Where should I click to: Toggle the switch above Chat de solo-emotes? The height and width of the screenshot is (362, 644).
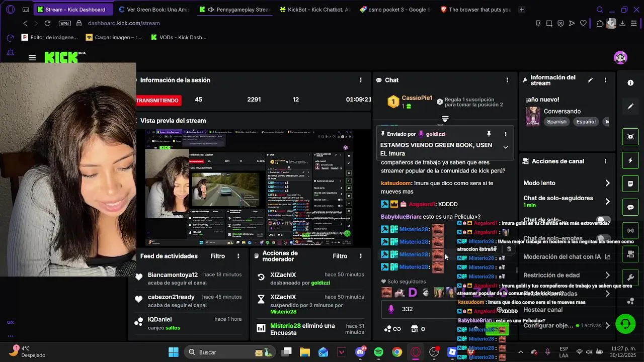[603, 220]
